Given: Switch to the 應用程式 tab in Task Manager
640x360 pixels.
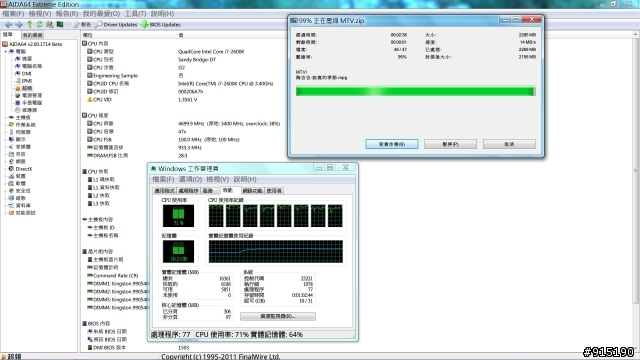Looking at the screenshot, I should pyautogui.click(x=164, y=191).
